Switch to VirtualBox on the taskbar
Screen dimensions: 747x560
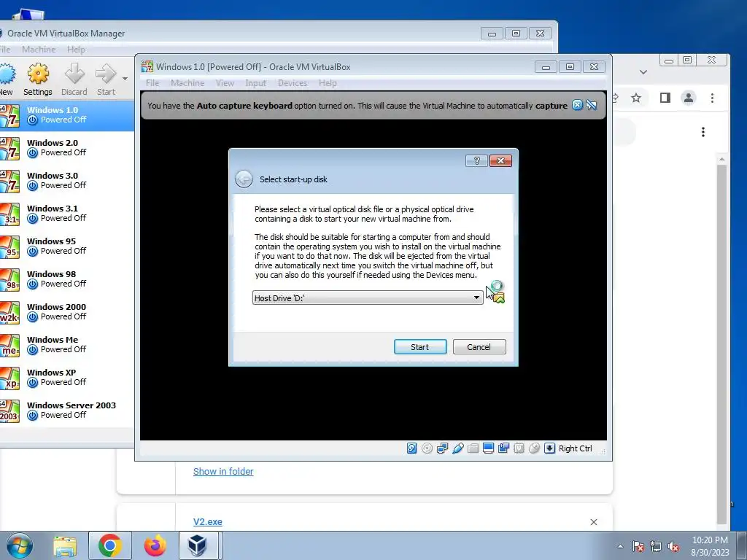tap(197, 545)
